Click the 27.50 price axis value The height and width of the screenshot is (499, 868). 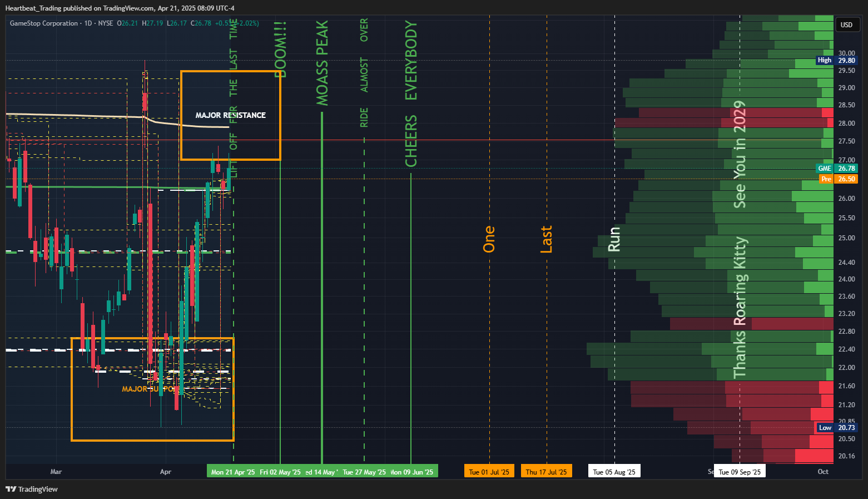(846, 141)
